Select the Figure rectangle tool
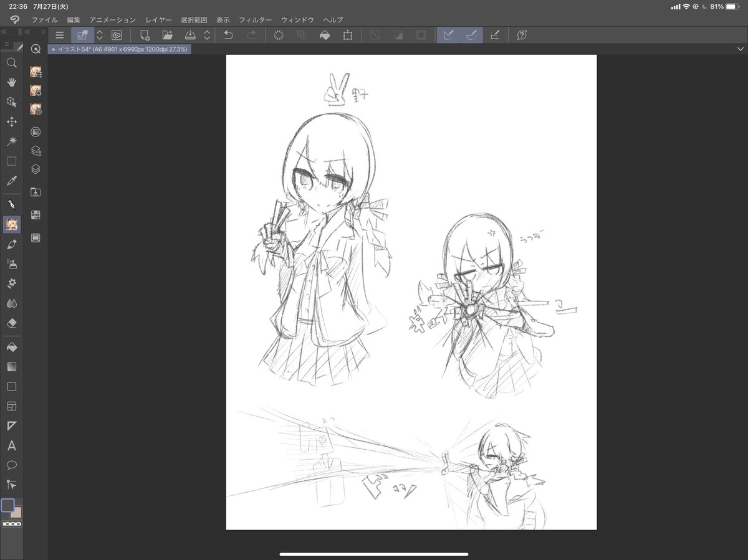 pos(11,386)
